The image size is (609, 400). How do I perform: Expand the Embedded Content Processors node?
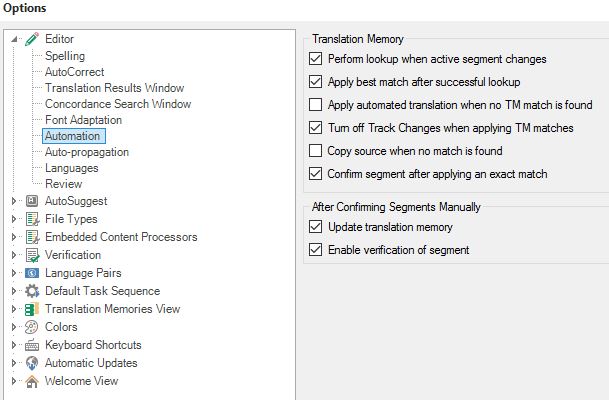click(x=14, y=237)
